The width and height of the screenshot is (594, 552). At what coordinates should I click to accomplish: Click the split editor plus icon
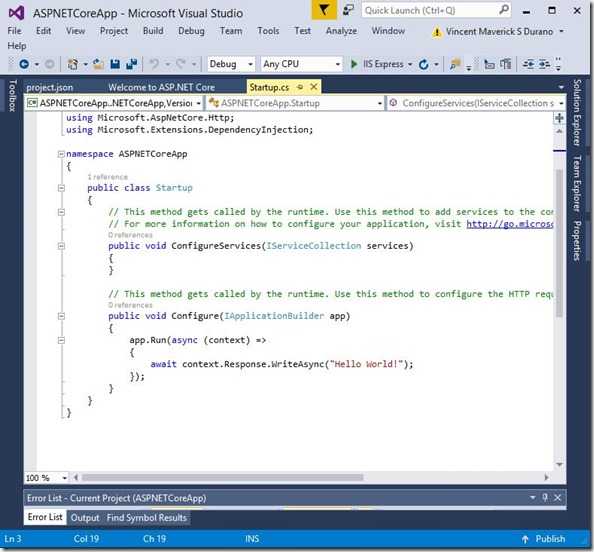559,118
